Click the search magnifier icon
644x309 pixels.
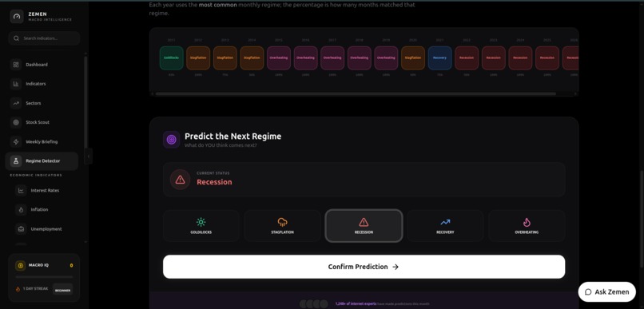(17, 38)
